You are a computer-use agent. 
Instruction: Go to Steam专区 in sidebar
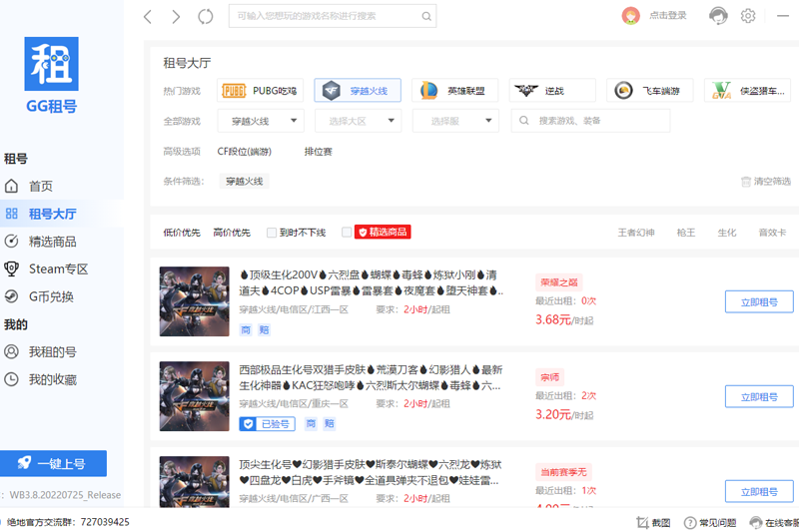point(58,268)
